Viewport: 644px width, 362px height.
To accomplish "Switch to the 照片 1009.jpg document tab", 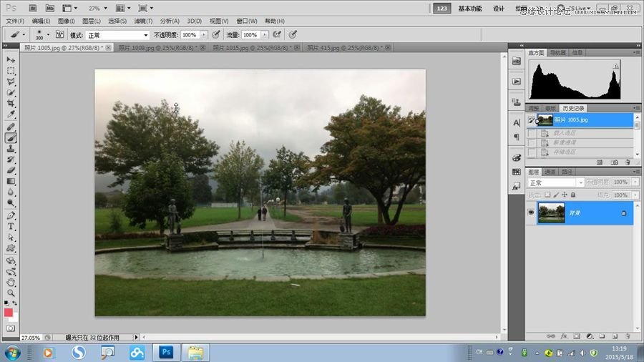I will 158,48.
